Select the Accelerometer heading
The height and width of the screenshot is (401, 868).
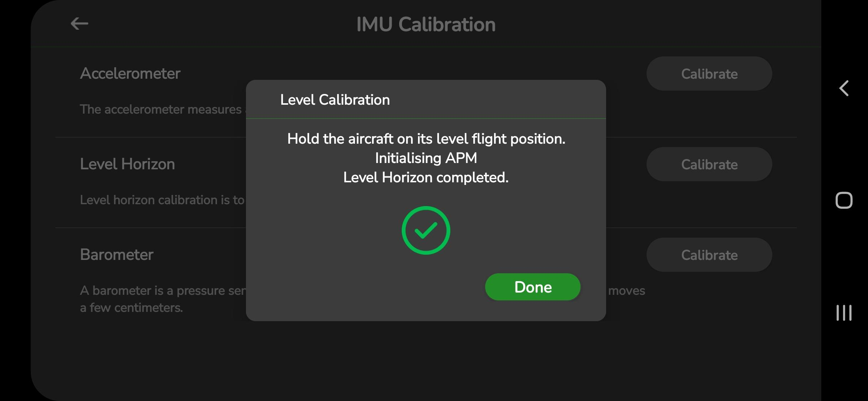(x=130, y=73)
